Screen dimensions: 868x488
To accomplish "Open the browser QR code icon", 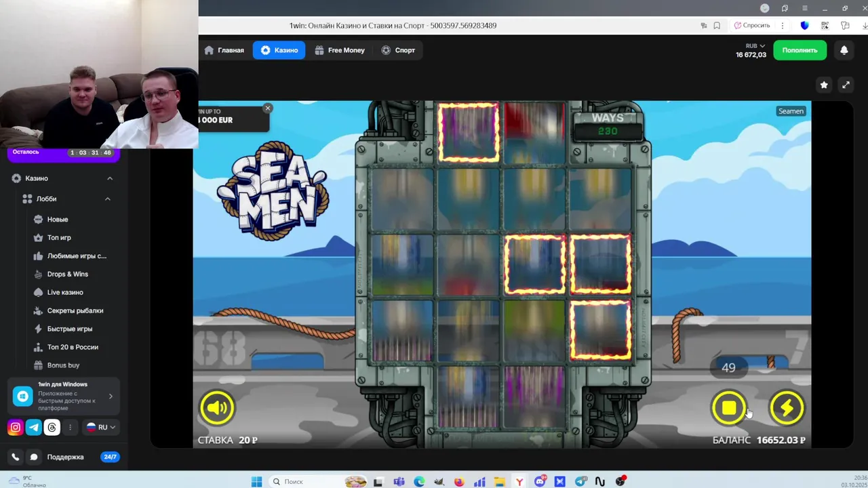I will tap(825, 25).
